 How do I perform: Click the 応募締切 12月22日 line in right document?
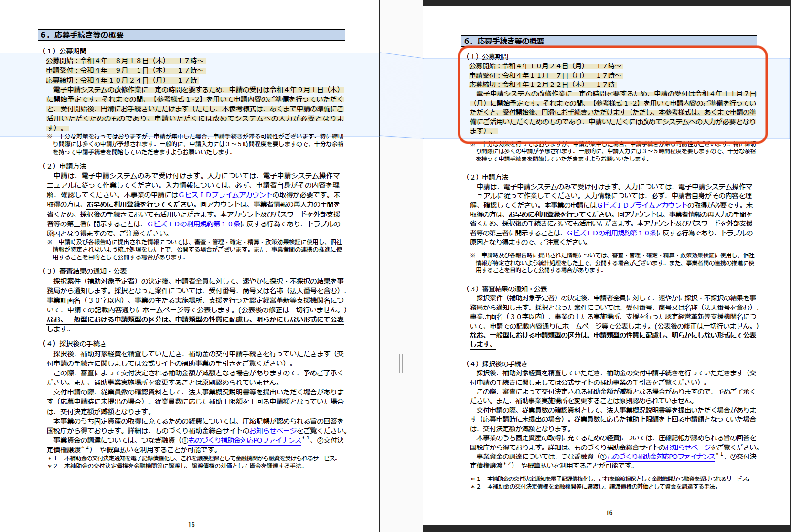542,85
